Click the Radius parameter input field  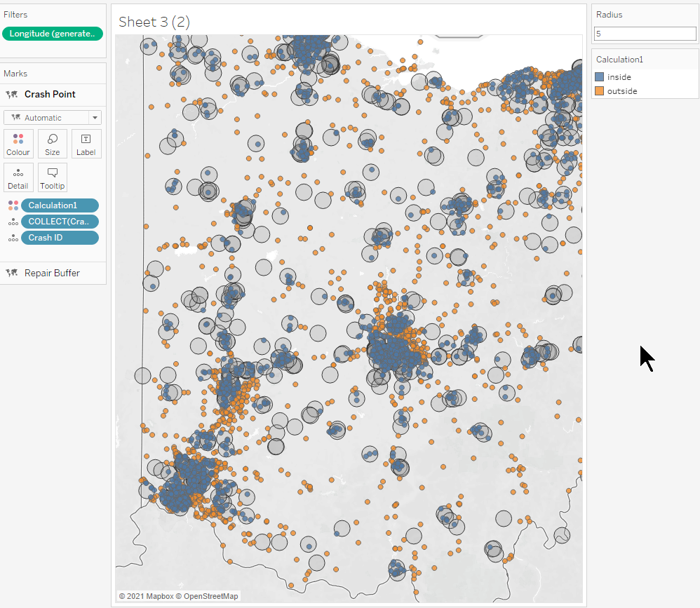(x=645, y=34)
